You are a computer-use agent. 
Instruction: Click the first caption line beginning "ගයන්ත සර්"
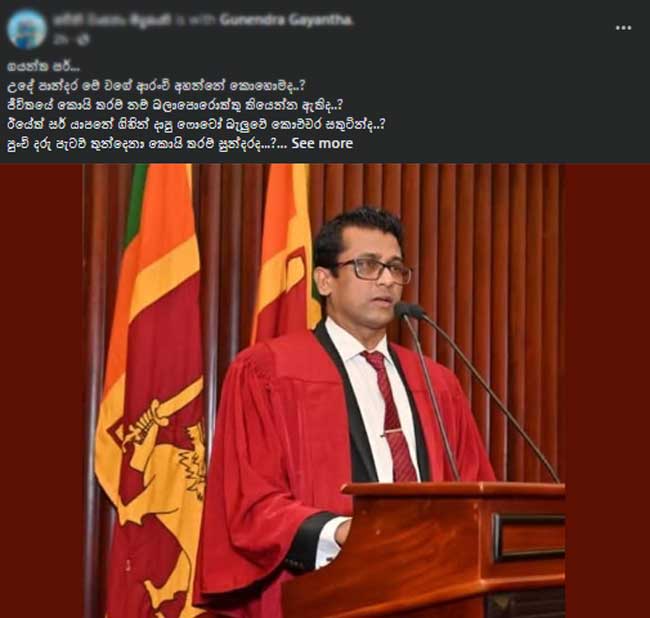[x=44, y=66]
